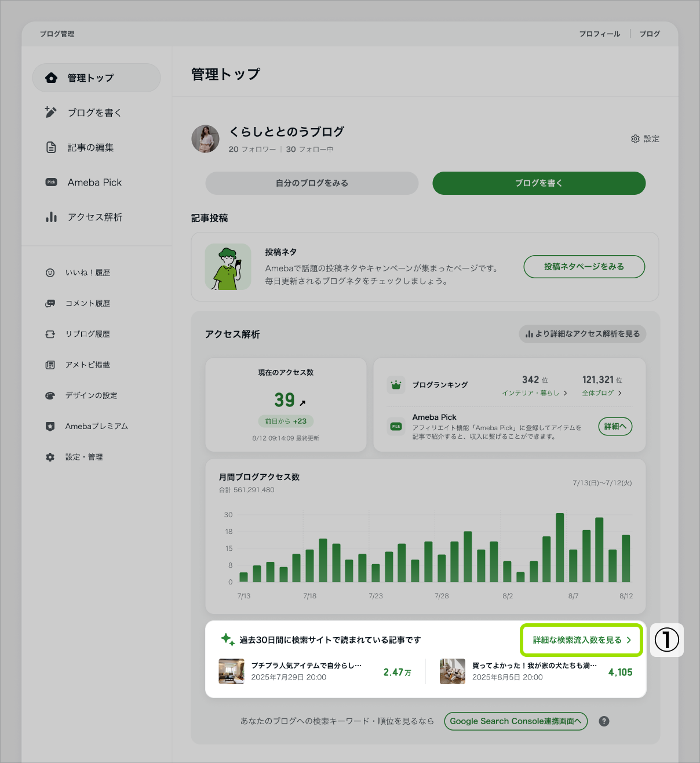Screen dimensions: 700x763
Task: Click the sparkle icon beside 過去30日間 heading
Action: (227, 640)
